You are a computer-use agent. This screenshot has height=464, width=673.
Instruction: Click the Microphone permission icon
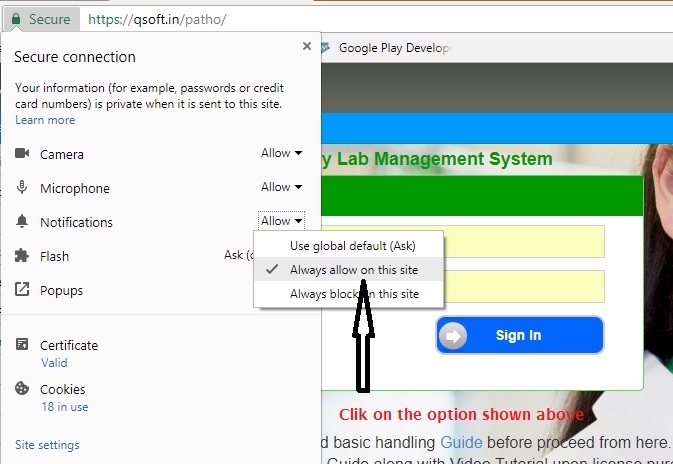[x=23, y=188]
